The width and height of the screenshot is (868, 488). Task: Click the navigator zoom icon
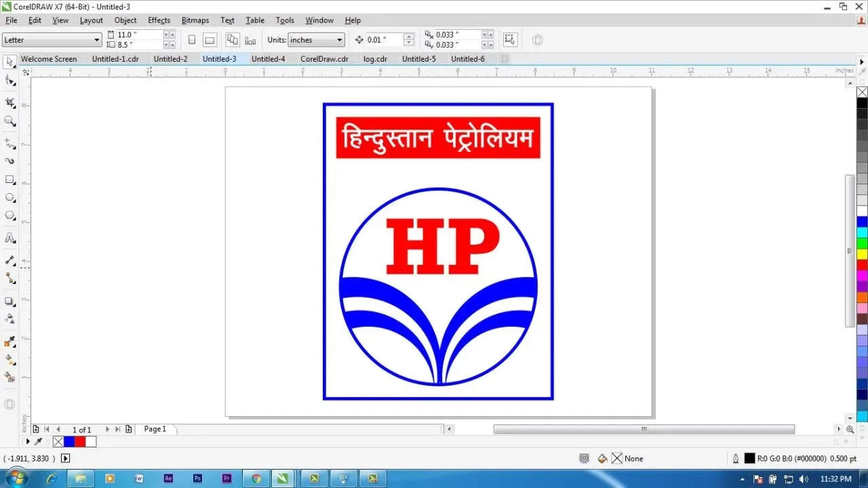point(850,429)
